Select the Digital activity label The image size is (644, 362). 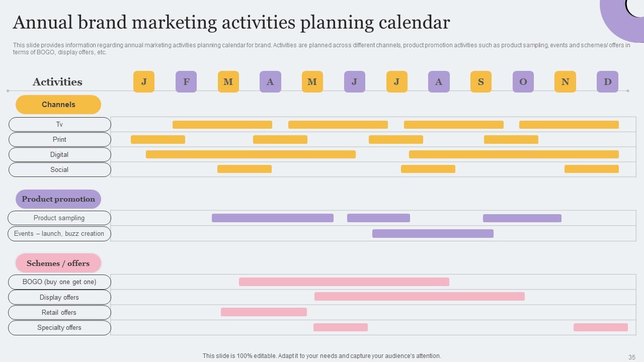point(59,154)
